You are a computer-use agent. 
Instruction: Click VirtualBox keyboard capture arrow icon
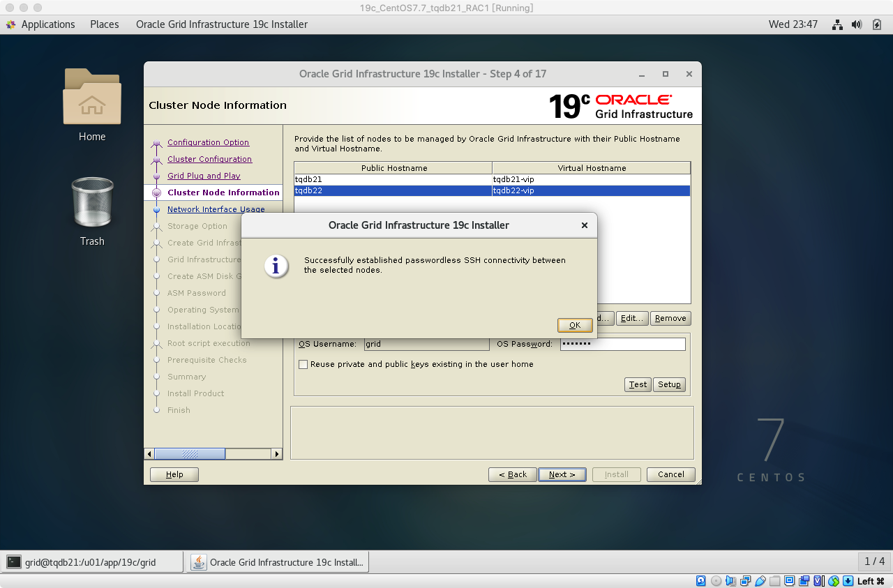point(848,581)
